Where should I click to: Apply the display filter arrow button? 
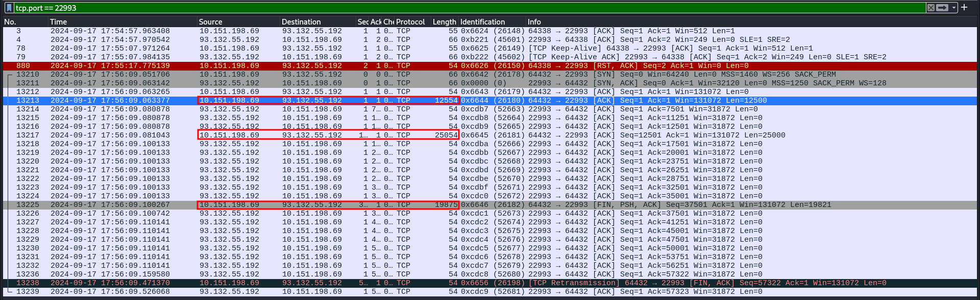click(x=942, y=8)
